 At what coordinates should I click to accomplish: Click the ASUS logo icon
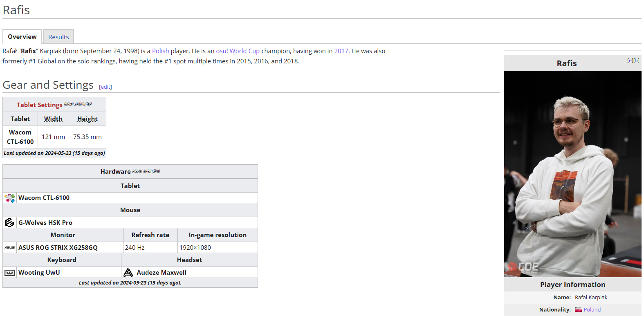(10, 248)
